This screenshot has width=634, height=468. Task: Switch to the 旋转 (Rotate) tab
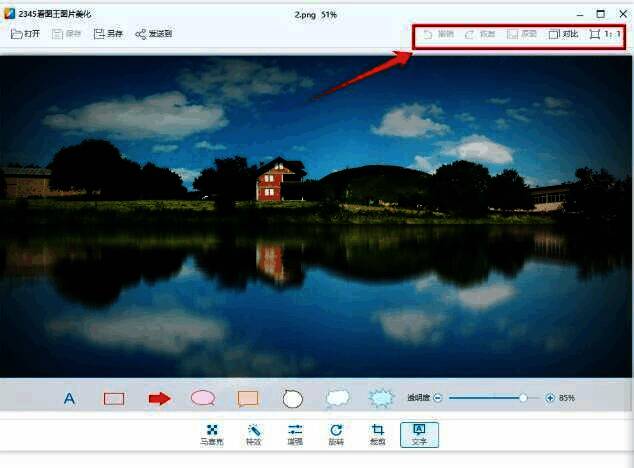[x=336, y=434]
